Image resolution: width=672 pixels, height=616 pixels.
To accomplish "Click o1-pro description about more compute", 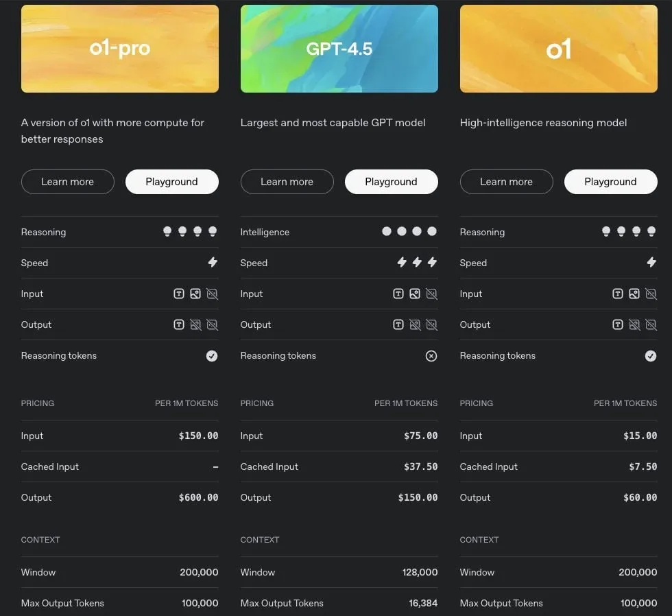I will (112, 131).
